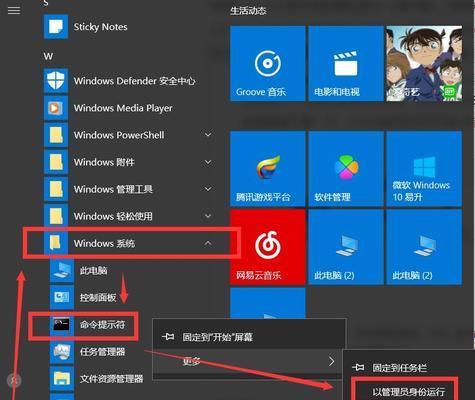Click the Windows Defender shield icon
Image resolution: width=475 pixels, height=400 pixels.
(56, 81)
